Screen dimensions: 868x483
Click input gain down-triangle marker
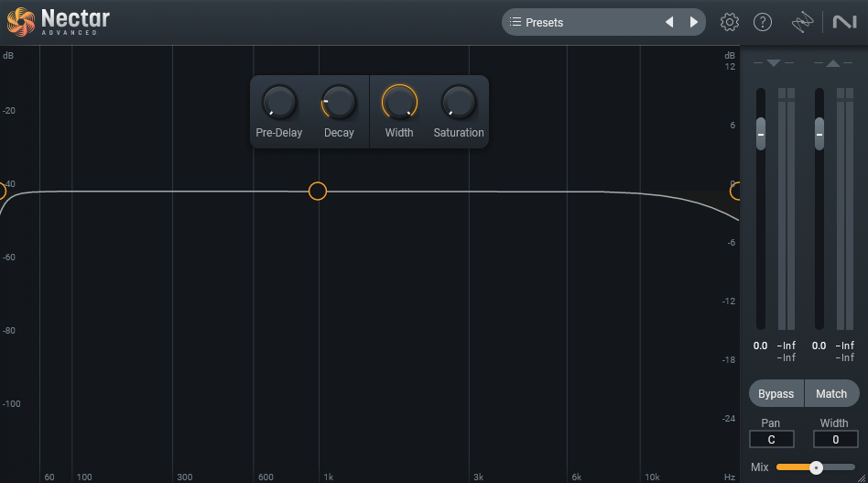tap(774, 63)
